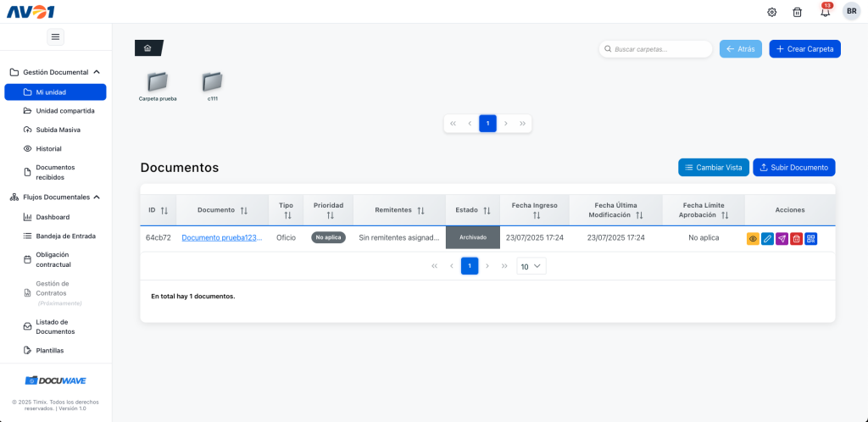Click the blue QR code icon
Image resolution: width=868 pixels, height=422 pixels.
tap(810, 239)
